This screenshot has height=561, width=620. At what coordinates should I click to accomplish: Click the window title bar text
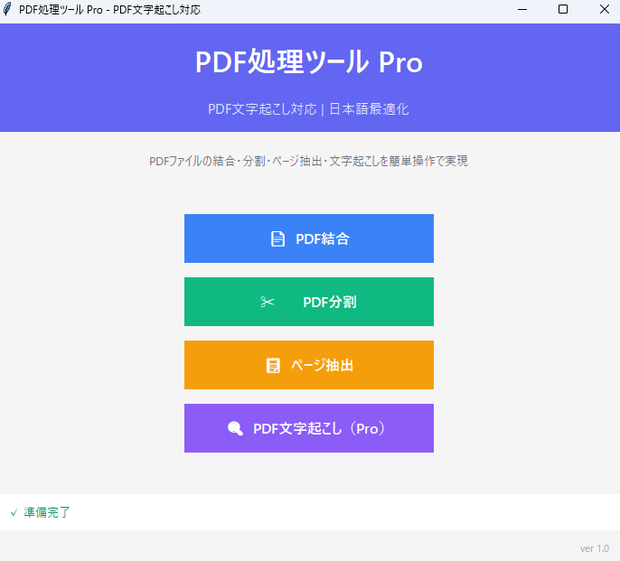pos(110,9)
